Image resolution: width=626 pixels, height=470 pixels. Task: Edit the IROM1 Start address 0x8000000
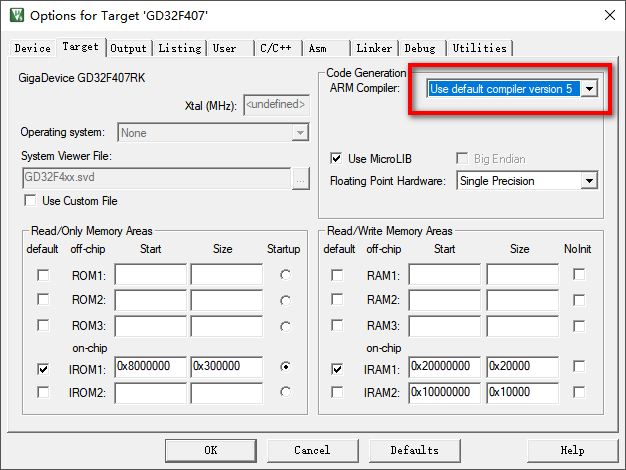[x=151, y=367]
